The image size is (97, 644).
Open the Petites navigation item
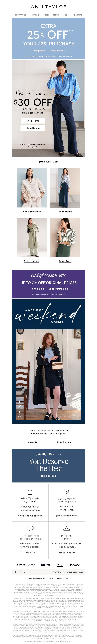click(56, 15)
